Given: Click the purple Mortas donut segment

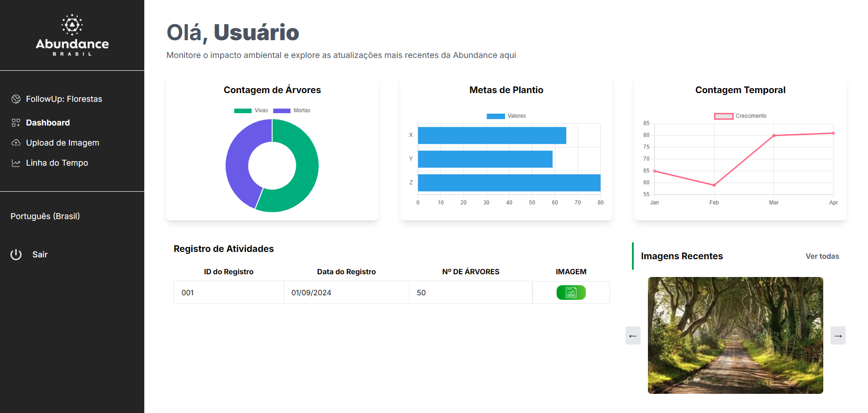Looking at the screenshot, I should point(238,160).
